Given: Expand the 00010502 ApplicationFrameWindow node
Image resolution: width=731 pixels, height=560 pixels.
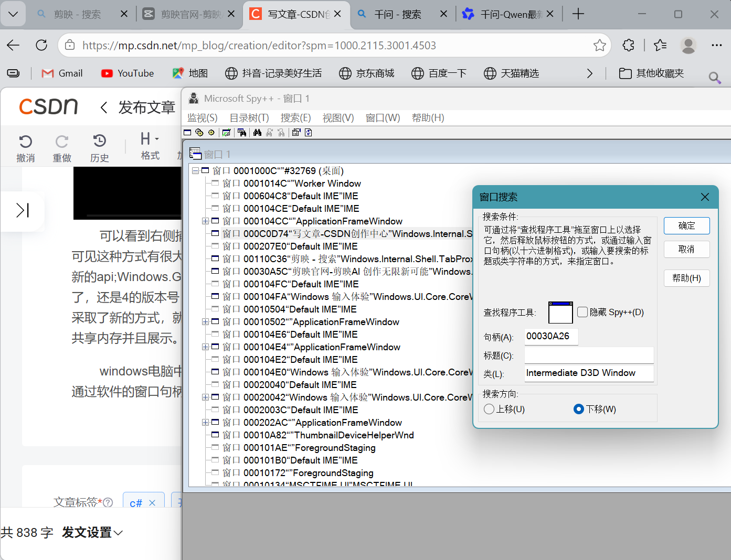Looking at the screenshot, I should coord(205,322).
